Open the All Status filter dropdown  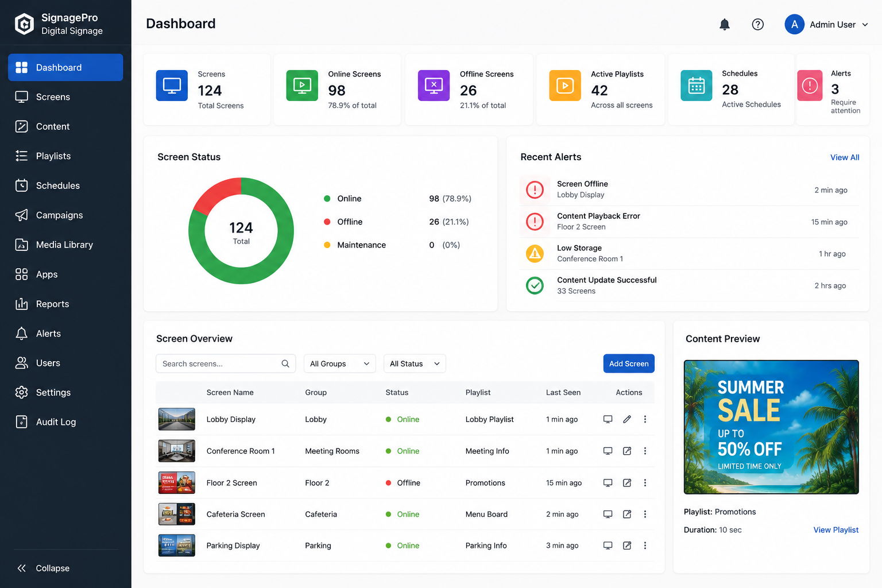tap(415, 363)
